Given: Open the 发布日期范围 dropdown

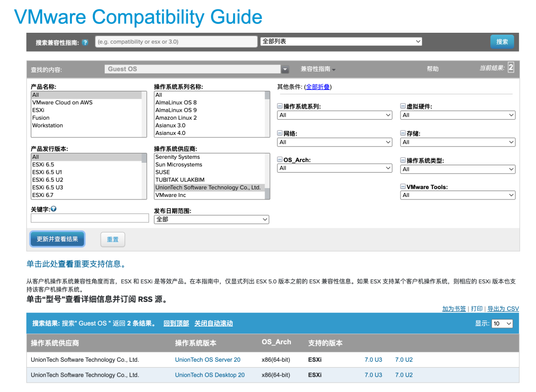Looking at the screenshot, I should 211,219.
